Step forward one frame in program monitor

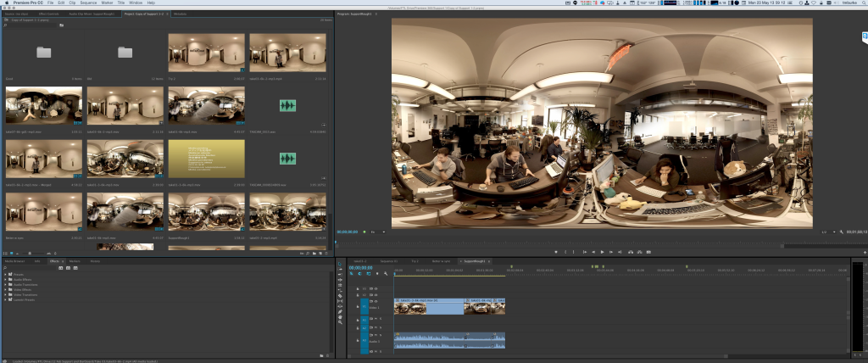(x=611, y=252)
